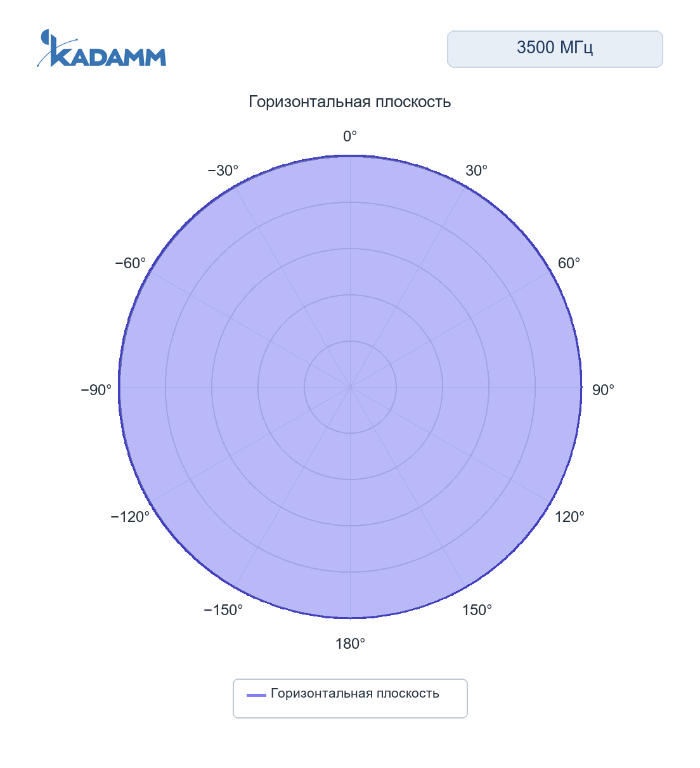Click the −90° angle label
Image resolution: width=700 pixels, height=768 pixels.
(x=96, y=390)
